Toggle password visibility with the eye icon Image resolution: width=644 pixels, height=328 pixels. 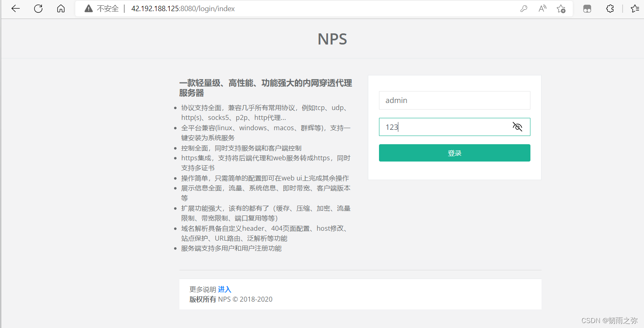517,127
